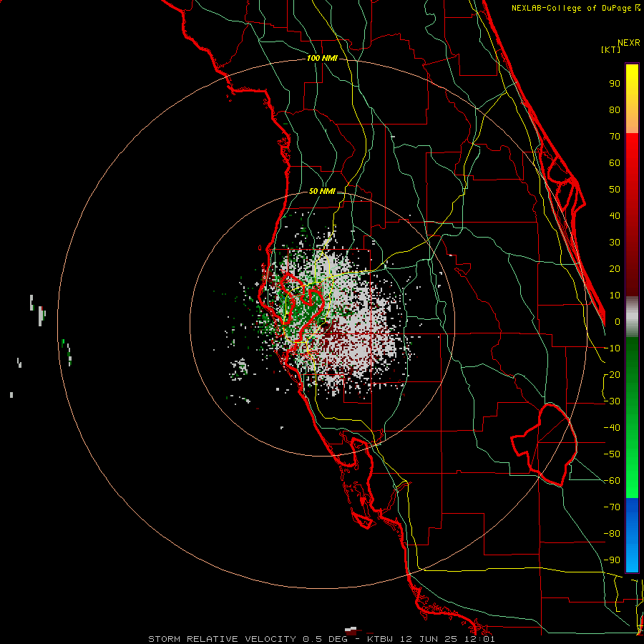Select the positive 10 scale value
The height and width of the screenshot is (644, 644).
click(x=615, y=296)
